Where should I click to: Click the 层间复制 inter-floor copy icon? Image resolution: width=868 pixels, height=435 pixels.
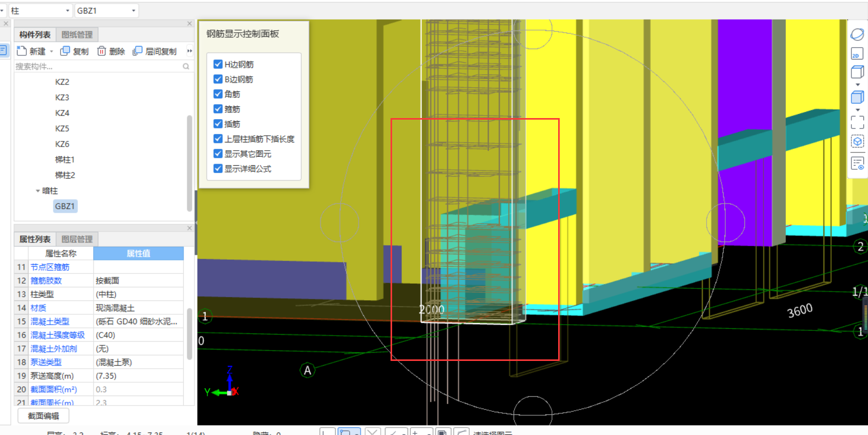click(138, 51)
